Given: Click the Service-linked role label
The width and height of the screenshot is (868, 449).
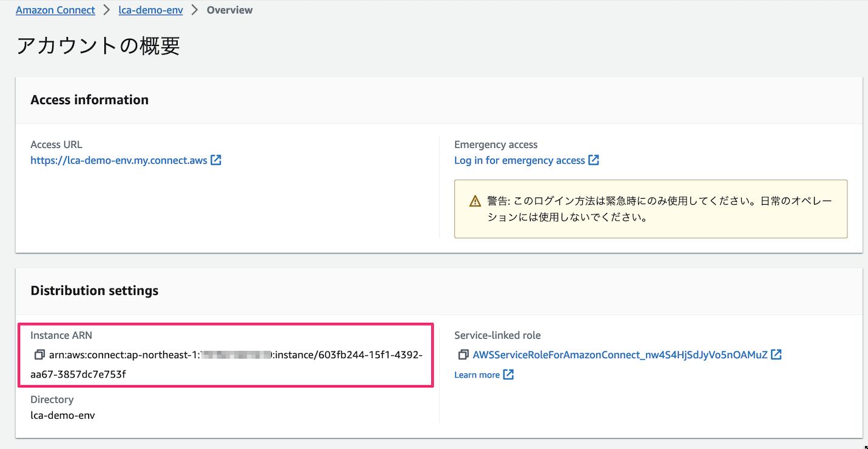Looking at the screenshot, I should click(x=497, y=335).
